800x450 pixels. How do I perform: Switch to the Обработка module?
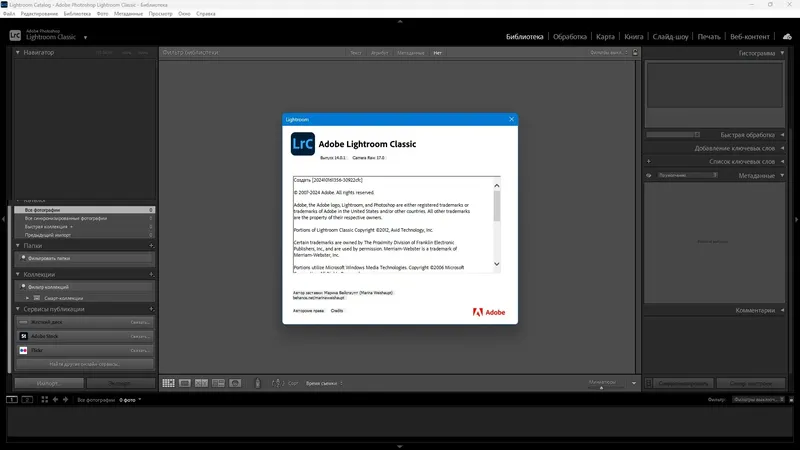[569, 37]
